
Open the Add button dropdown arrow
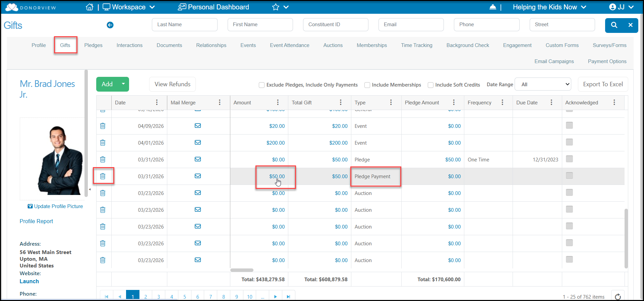pyautogui.click(x=123, y=84)
